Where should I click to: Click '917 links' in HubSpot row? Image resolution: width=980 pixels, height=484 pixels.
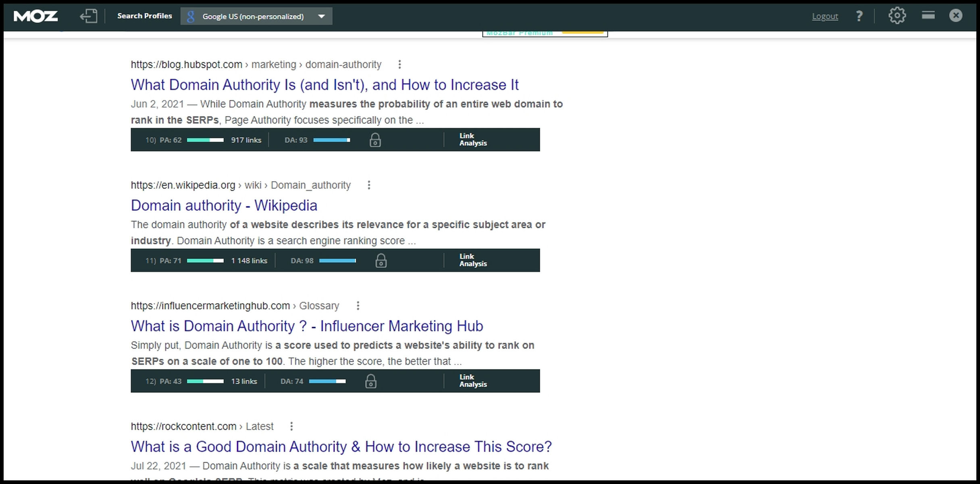(246, 140)
